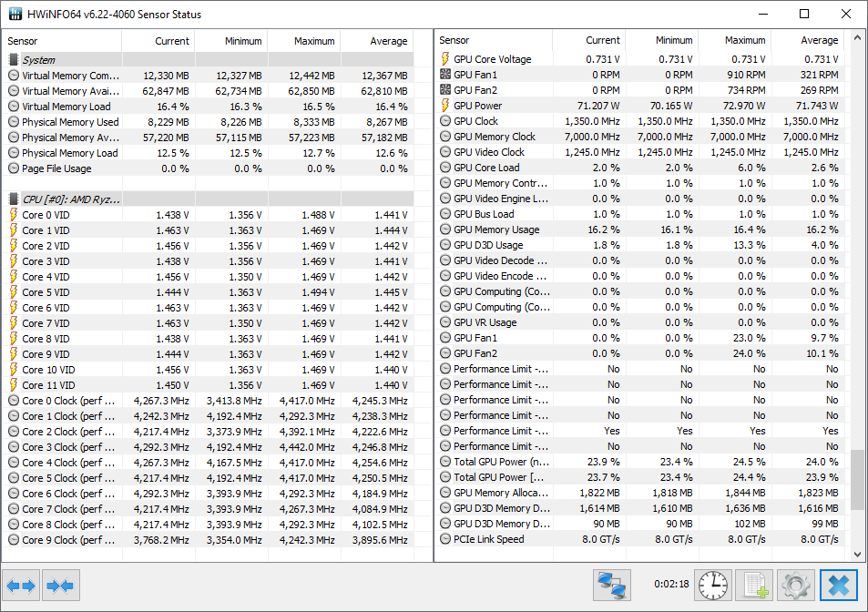Click the 3,768.2 MHz Core 9 Clock value
868x612 pixels.
coord(161,540)
